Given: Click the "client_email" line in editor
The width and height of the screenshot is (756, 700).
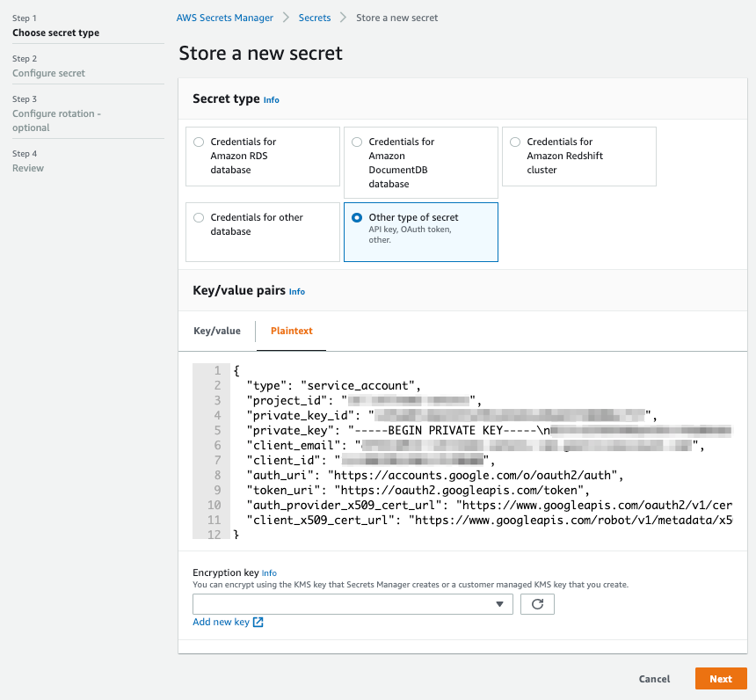Looking at the screenshot, I should 476,446.
